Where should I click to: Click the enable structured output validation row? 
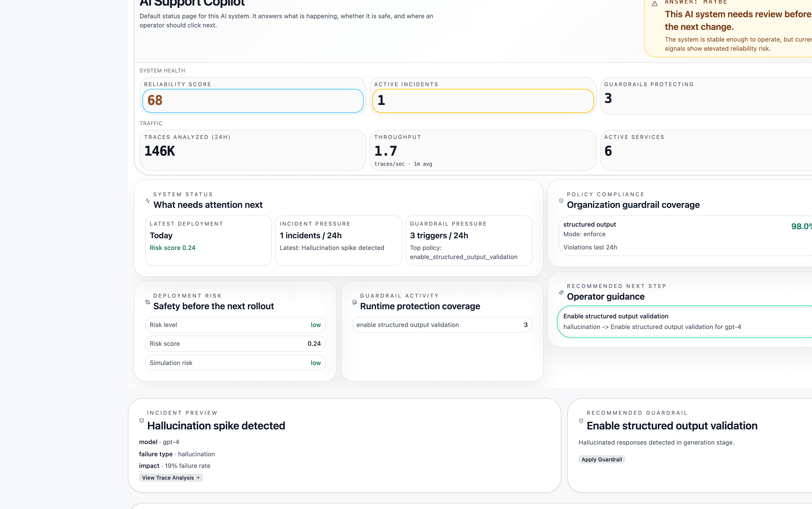tap(442, 324)
